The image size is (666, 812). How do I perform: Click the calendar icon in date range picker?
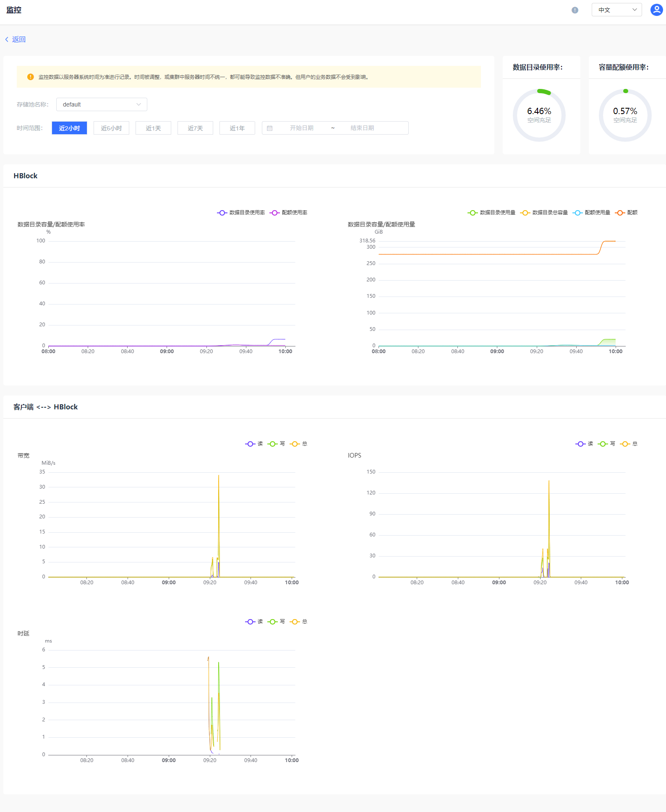(270, 128)
